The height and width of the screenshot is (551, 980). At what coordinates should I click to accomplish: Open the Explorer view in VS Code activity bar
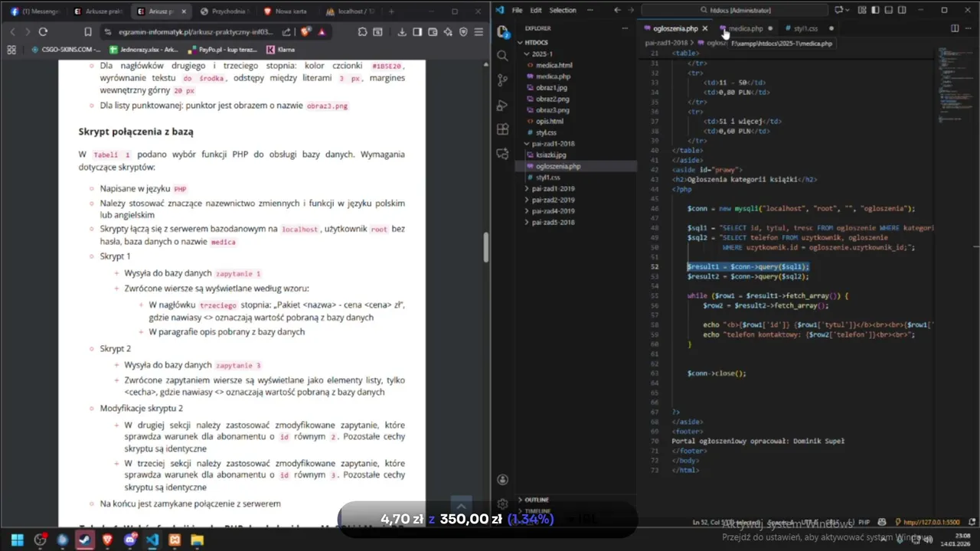pos(502,32)
